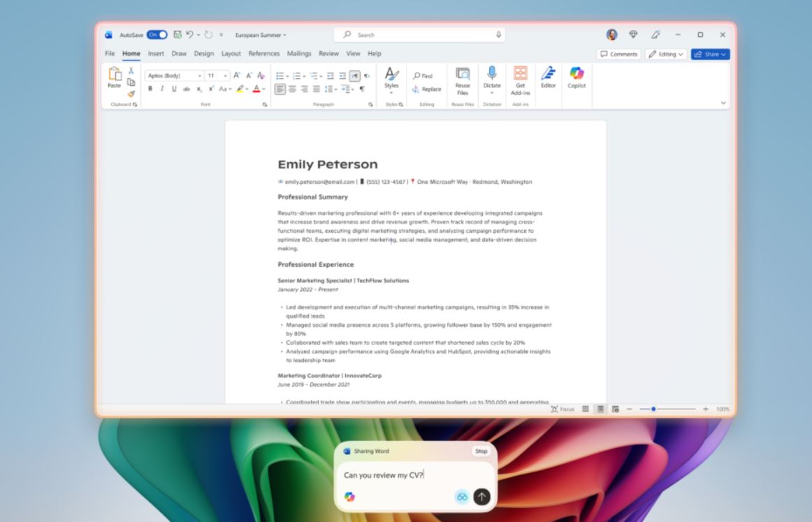Click the Paste button in Clipboard group
This screenshot has width=812, height=522.
click(115, 78)
